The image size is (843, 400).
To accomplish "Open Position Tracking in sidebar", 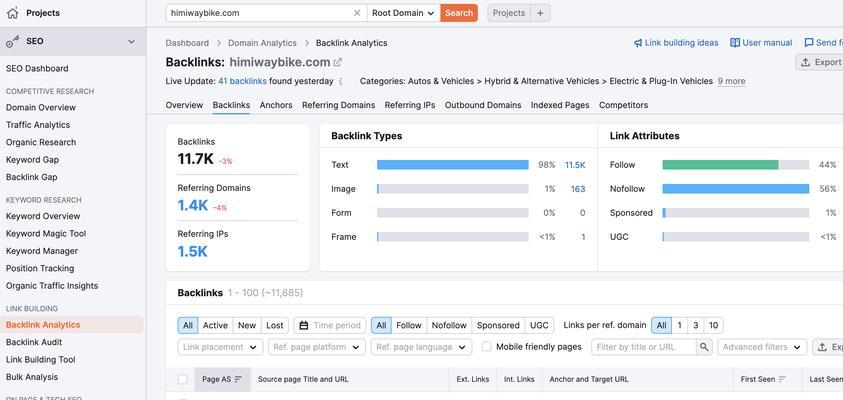I will 40,269.
